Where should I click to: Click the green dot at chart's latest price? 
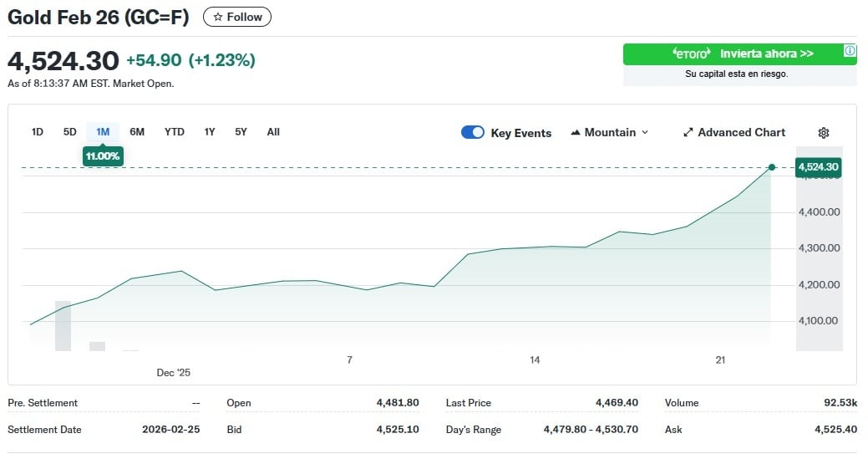771,167
